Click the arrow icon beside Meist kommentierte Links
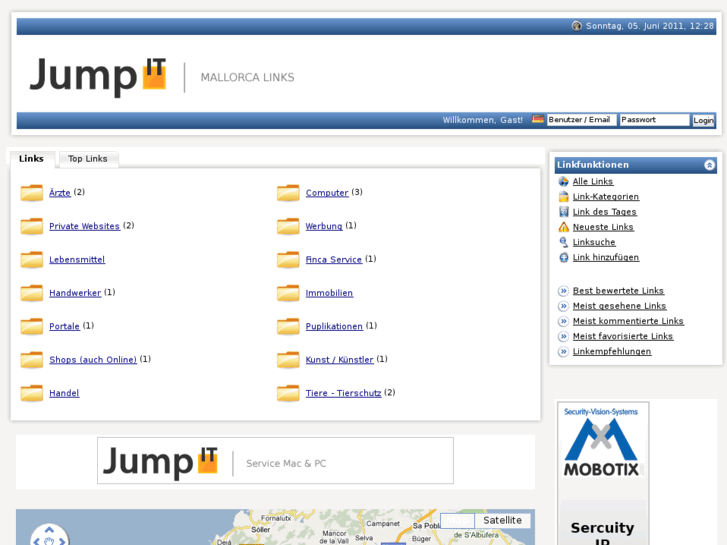The height and width of the screenshot is (545, 727). pos(563,321)
